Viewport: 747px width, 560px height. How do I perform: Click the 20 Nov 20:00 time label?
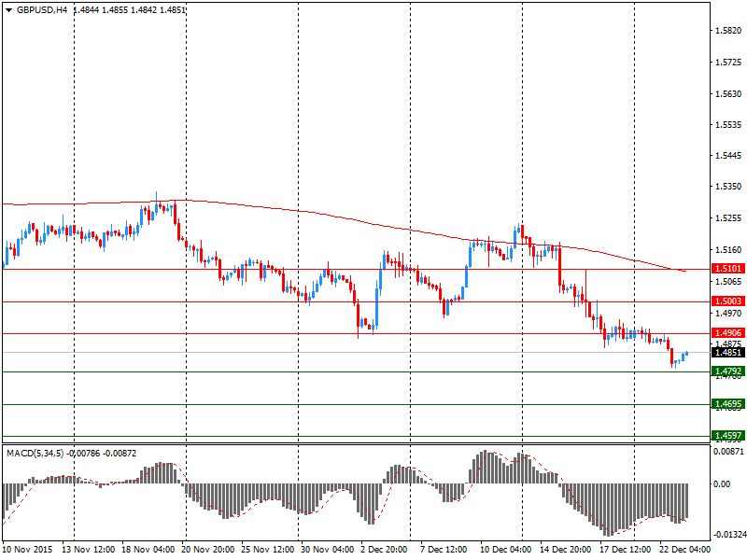[x=207, y=549]
